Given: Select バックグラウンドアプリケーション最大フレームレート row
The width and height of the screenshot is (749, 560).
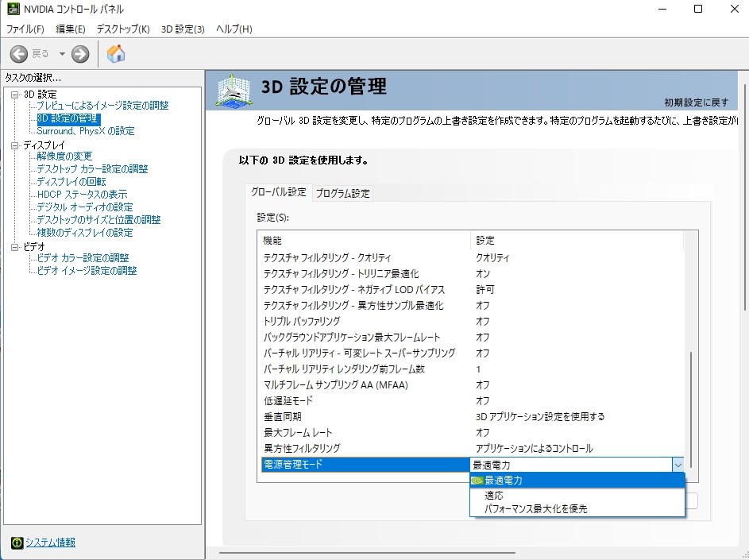Looking at the screenshot, I should click(x=473, y=338).
